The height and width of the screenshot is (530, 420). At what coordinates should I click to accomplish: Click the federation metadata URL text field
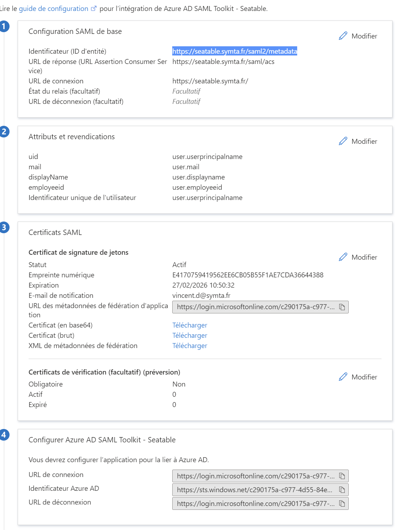[255, 307]
